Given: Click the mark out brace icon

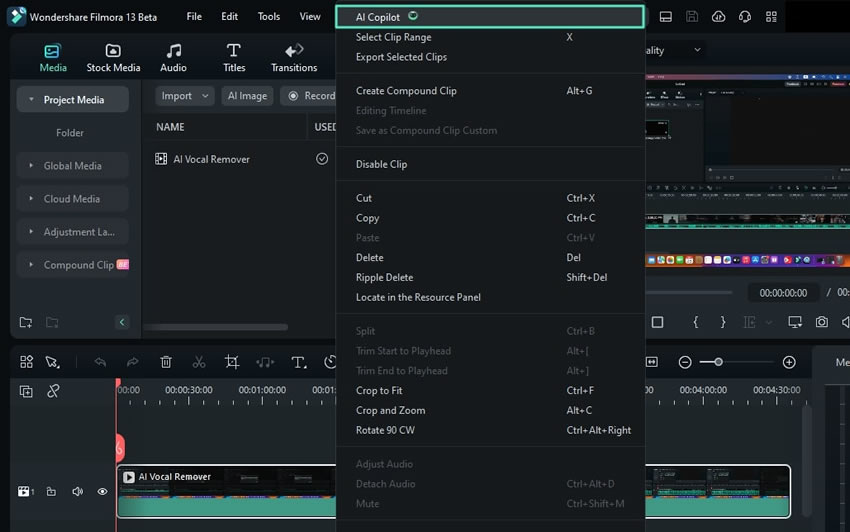Looking at the screenshot, I should point(723,322).
